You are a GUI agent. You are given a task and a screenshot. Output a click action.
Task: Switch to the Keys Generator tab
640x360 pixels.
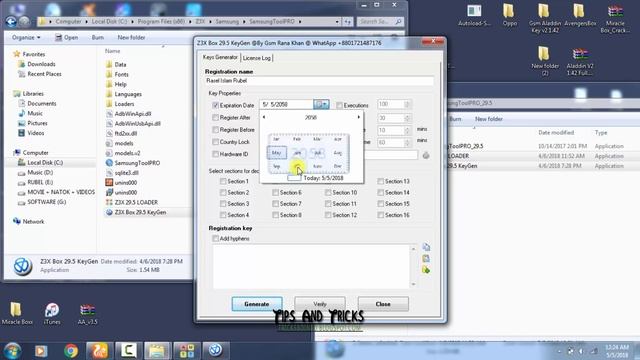(x=220, y=57)
